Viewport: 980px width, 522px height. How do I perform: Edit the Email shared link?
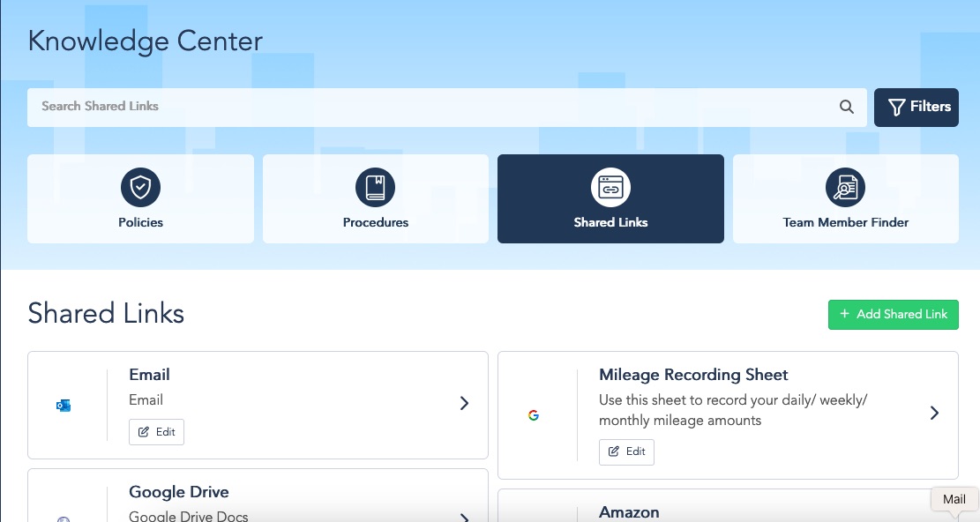(156, 432)
